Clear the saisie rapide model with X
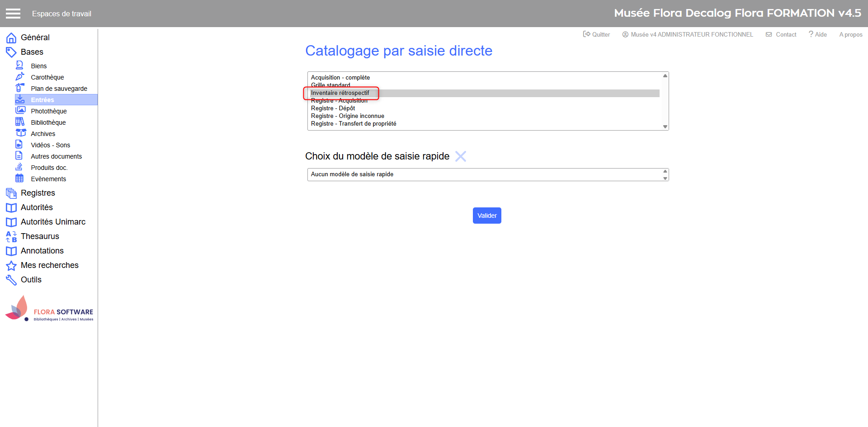868x427 pixels. click(x=461, y=156)
